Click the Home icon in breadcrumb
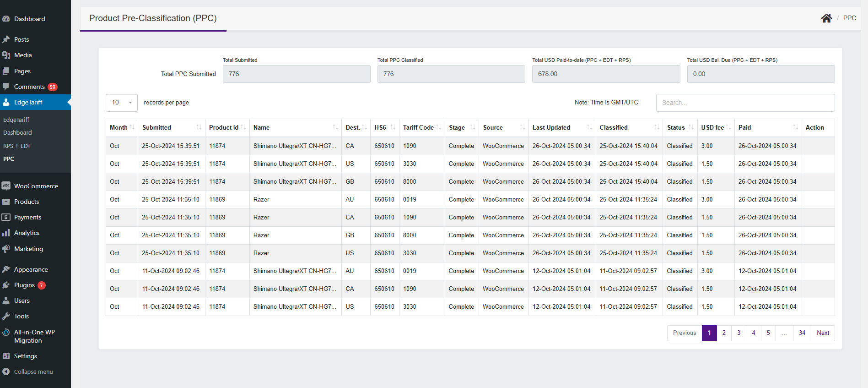The height and width of the screenshot is (388, 868). 826,18
